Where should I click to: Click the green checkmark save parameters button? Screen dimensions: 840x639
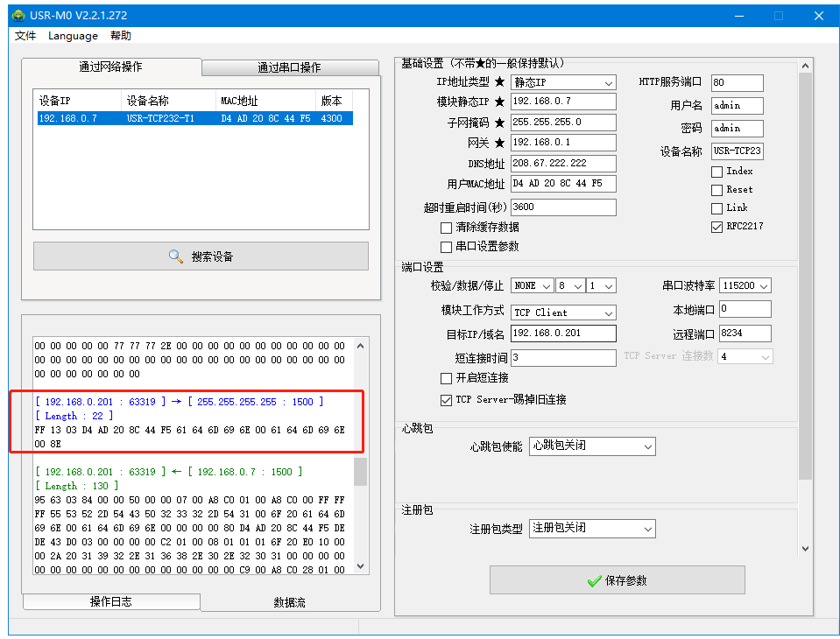(617, 580)
